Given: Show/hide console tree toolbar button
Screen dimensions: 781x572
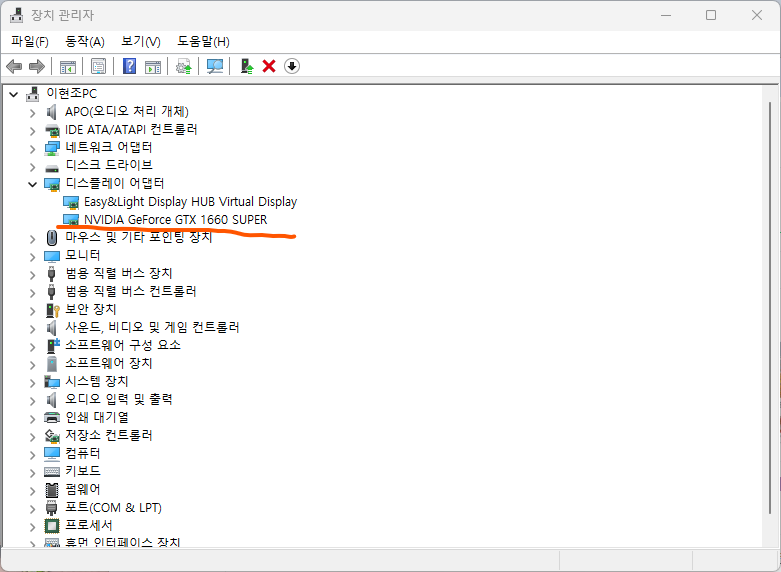Looking at the screenshot, I should 68,66.
